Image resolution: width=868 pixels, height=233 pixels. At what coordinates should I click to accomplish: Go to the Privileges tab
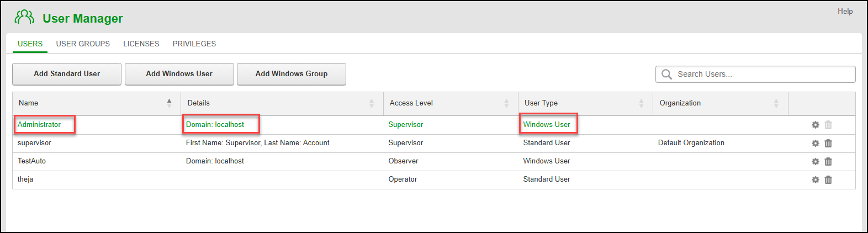tap(194, 44)
